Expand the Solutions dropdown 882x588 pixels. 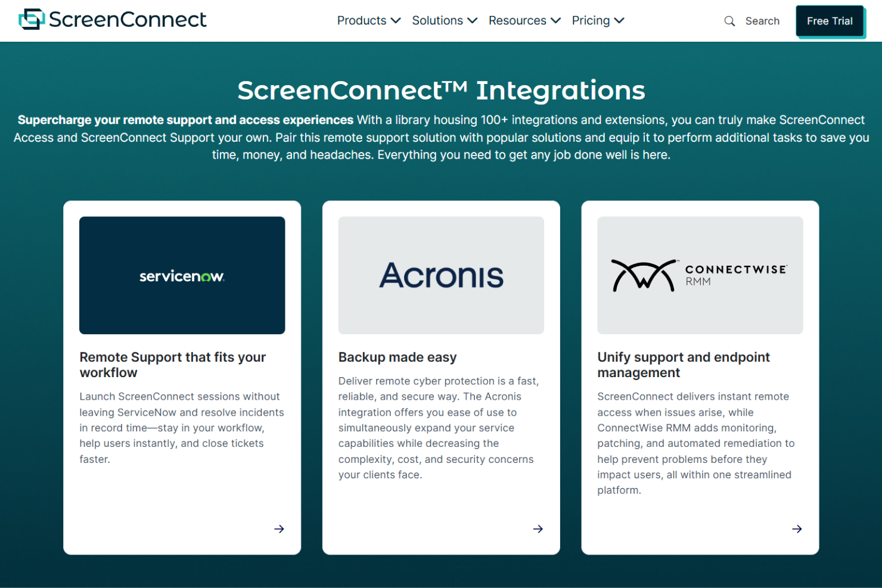(x=444, y=20)
